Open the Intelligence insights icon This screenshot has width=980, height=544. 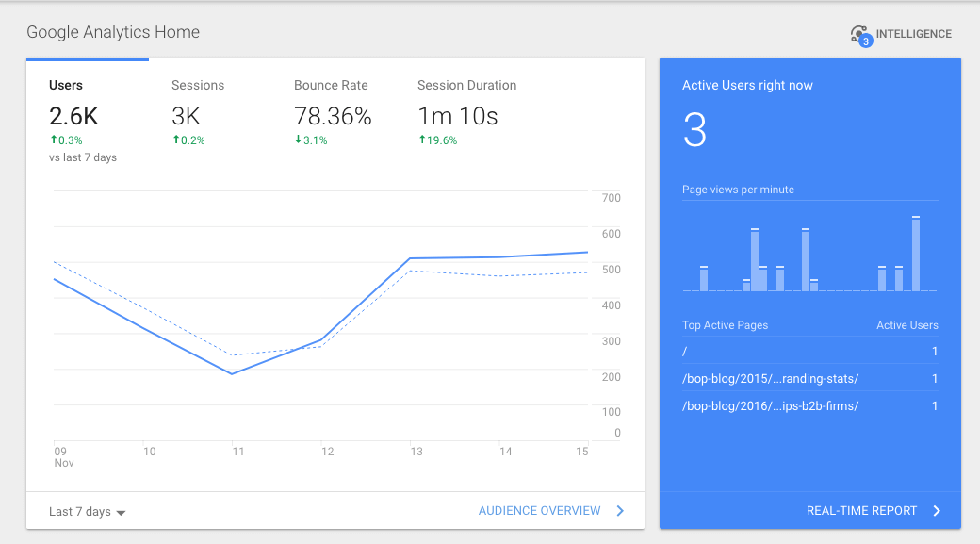(x=860, y=35)
